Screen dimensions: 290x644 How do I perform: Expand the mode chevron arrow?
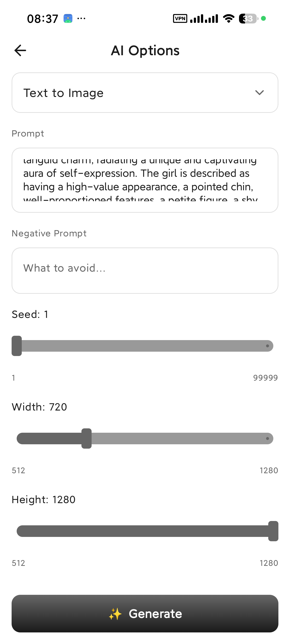[260, 93]
